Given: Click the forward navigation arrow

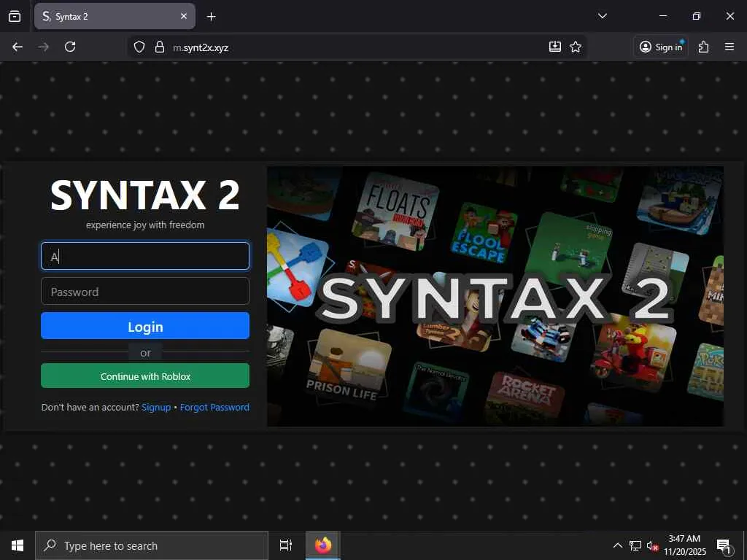Looking at the screenshot, I should click(x=43, y=47).
